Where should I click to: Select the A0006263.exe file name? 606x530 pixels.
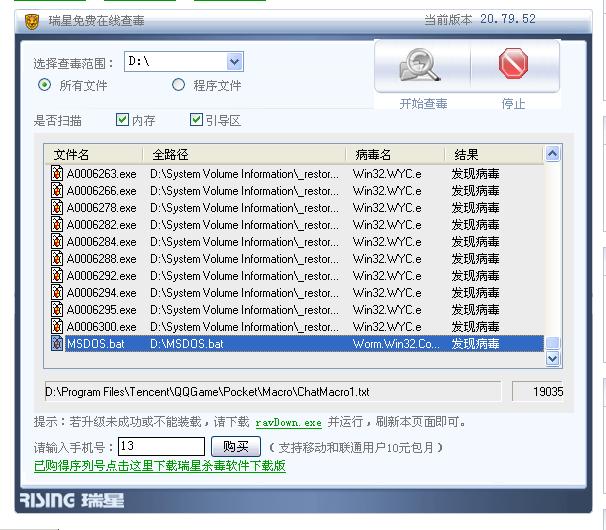coord(102,174)
